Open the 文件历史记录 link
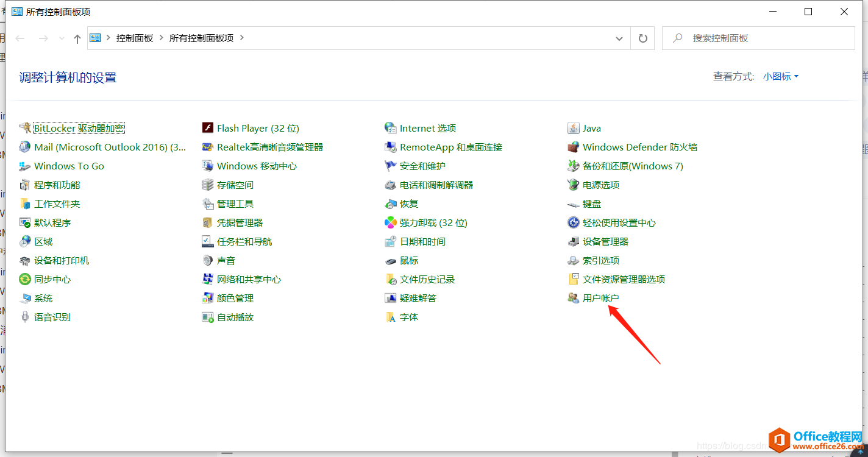The image size is (868, 457). pyautogui.click(x=427, y=279)
